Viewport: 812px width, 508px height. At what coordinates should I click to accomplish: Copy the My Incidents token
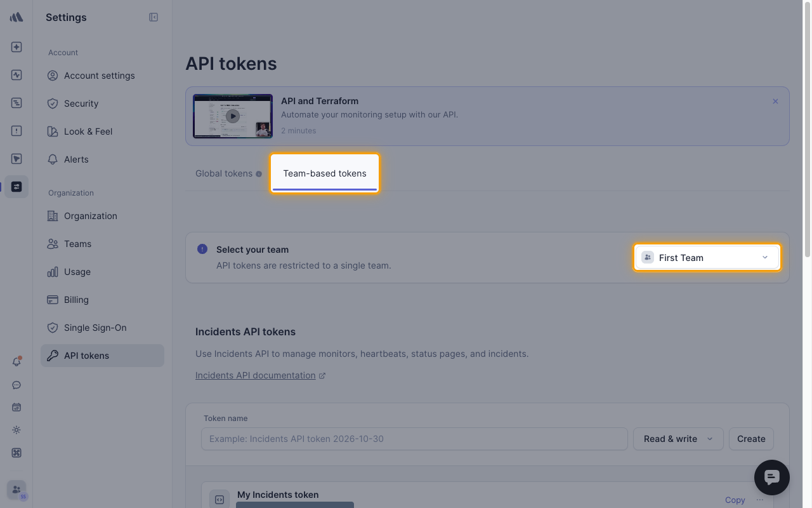735,500
